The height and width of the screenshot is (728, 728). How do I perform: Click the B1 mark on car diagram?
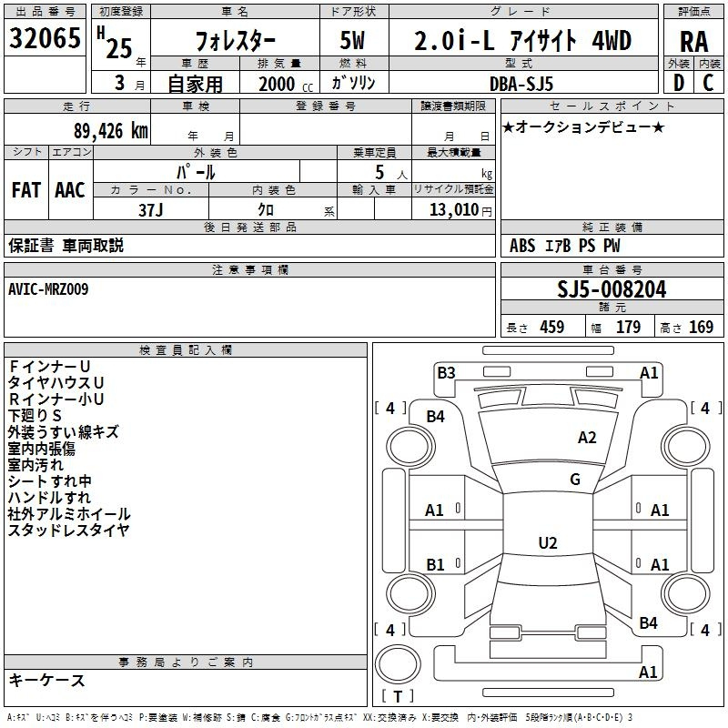pyautogui.click(x=435, y=565)
